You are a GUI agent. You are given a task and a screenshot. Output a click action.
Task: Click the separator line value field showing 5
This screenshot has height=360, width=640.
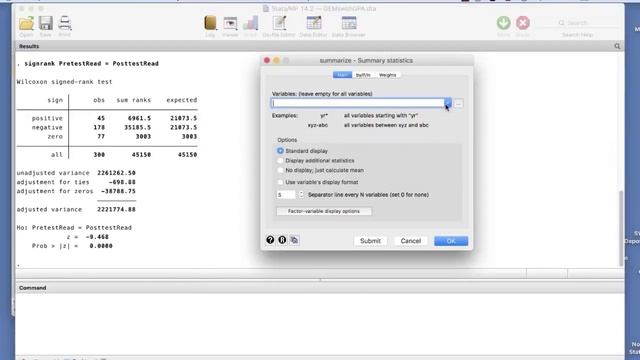pyautogui.click(x=286, y=195)
